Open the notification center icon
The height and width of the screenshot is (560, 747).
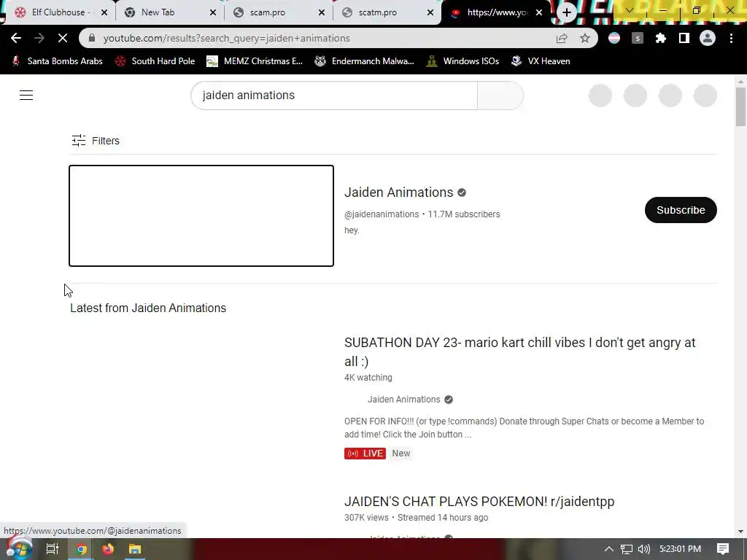723,549
